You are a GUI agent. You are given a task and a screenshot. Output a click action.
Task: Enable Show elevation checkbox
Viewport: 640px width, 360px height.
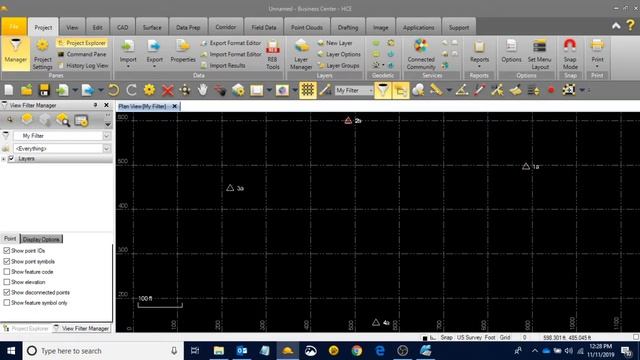7,282
